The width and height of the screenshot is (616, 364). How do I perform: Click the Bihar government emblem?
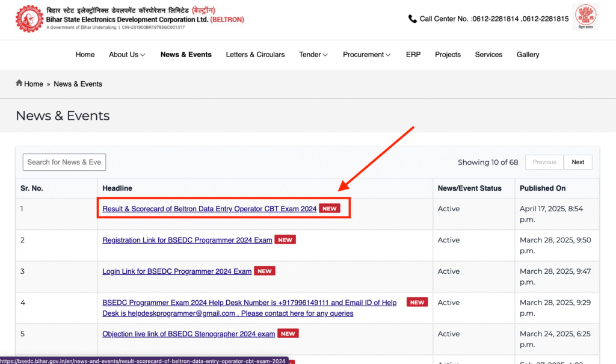pyautogui.click(x=585, y=16)
